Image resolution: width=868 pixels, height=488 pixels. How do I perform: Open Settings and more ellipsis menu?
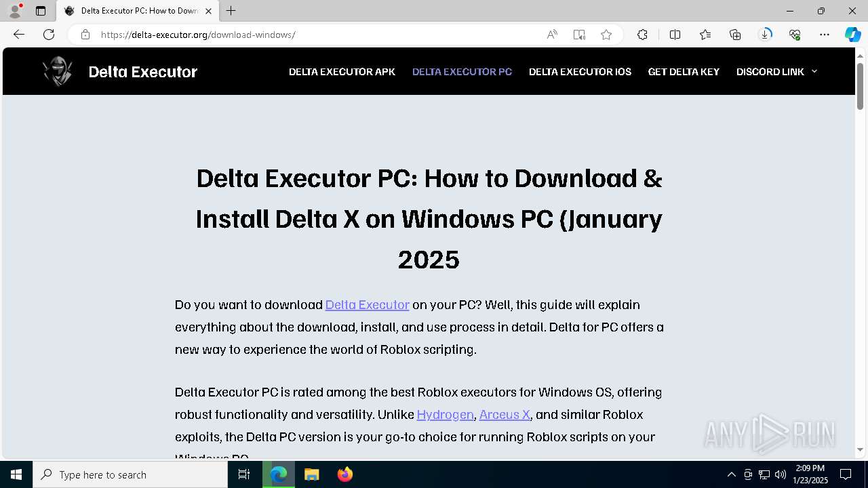(x=825, y=35)
